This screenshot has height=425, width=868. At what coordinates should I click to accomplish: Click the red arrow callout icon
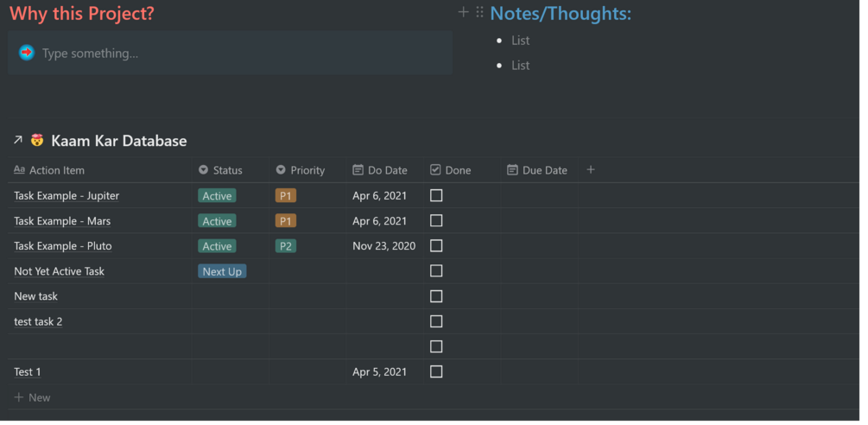(27, 53)
